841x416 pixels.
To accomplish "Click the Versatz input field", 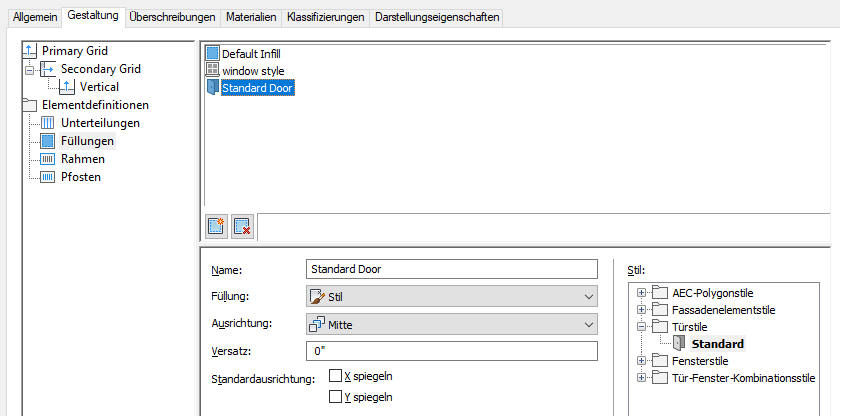I will [x=452, y=351].
